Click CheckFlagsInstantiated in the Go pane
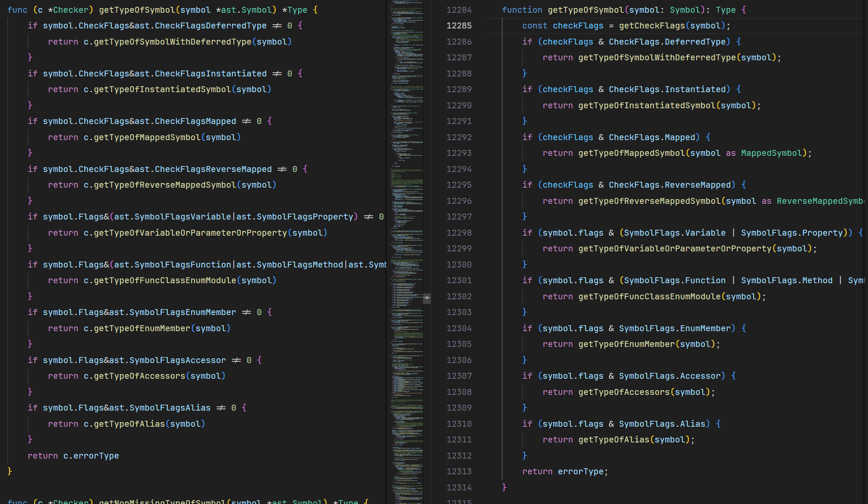Viewport: 868px width, 504px height. [211, 73]
